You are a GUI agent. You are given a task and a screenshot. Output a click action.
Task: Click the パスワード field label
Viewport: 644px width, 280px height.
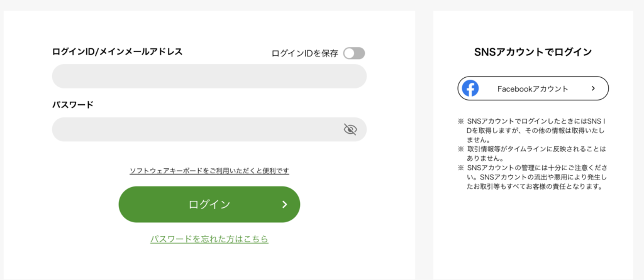click(x=73, y=105)
